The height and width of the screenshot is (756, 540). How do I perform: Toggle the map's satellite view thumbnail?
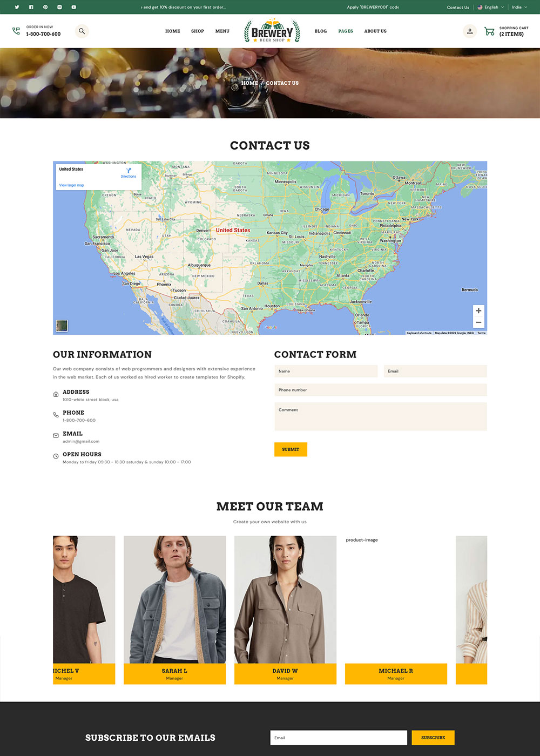(x=62, y=326)
